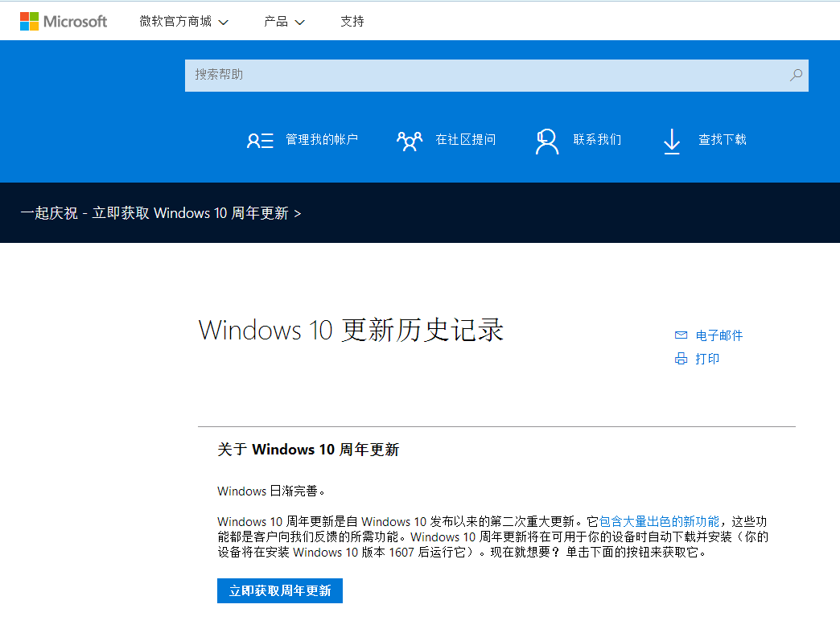Expand the 产品 dropdown chevron
The image size is (840, 629).
coord(300,23)
